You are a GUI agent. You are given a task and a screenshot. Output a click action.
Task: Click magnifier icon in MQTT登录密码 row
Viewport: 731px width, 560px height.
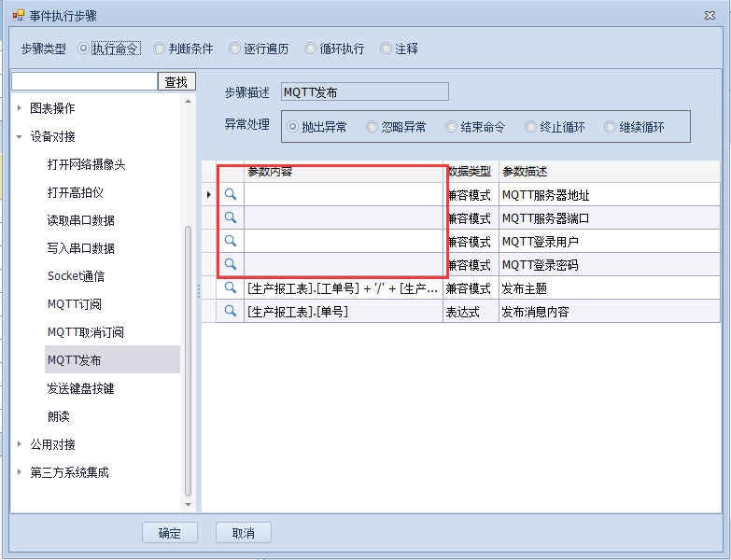tap(230, 264)
